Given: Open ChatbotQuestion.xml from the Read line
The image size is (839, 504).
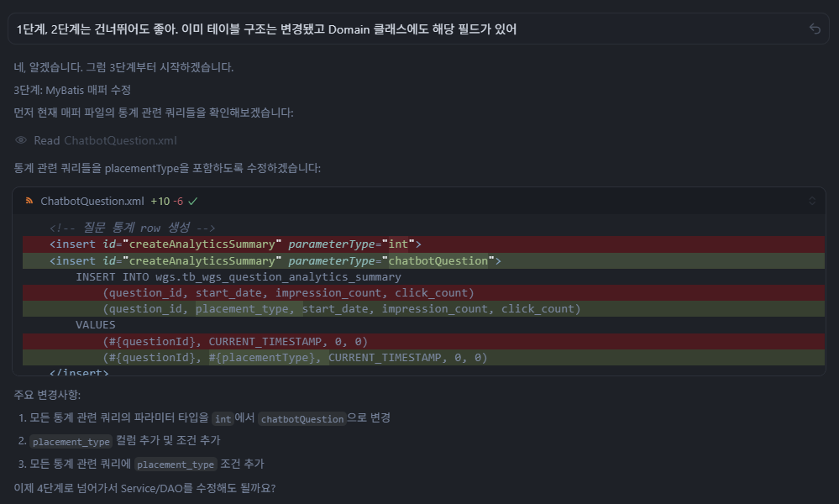Looking at the screenshot, I should click(x=120, y=140).
